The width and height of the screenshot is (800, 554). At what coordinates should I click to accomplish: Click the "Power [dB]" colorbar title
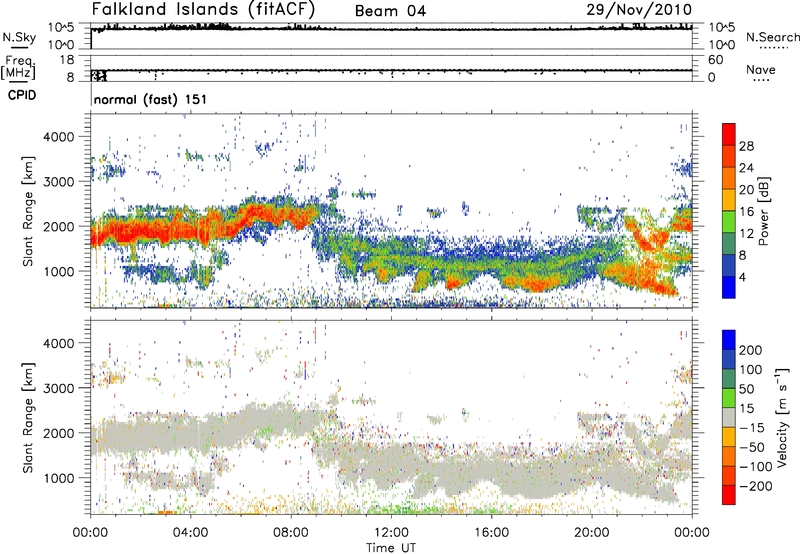pos(764,211)
